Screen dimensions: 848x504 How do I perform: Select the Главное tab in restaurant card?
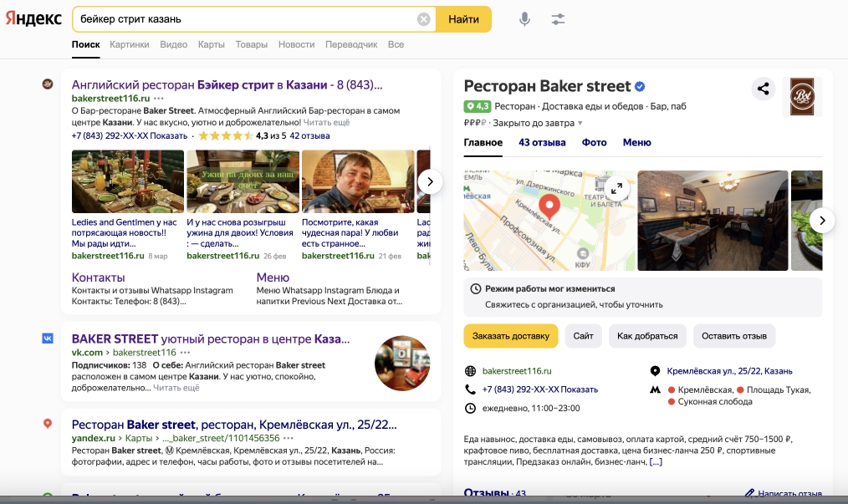[483, 143]
